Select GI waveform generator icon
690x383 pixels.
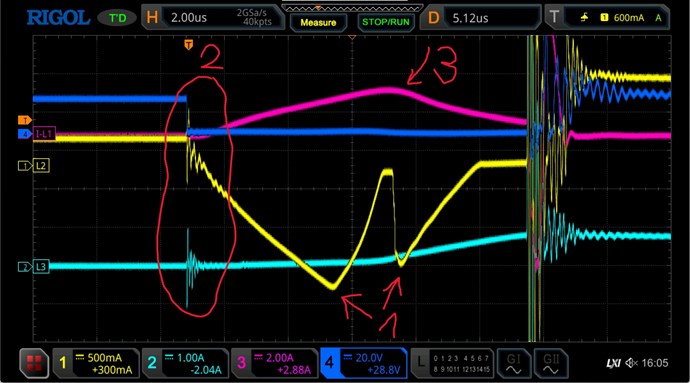pos(514,363)
